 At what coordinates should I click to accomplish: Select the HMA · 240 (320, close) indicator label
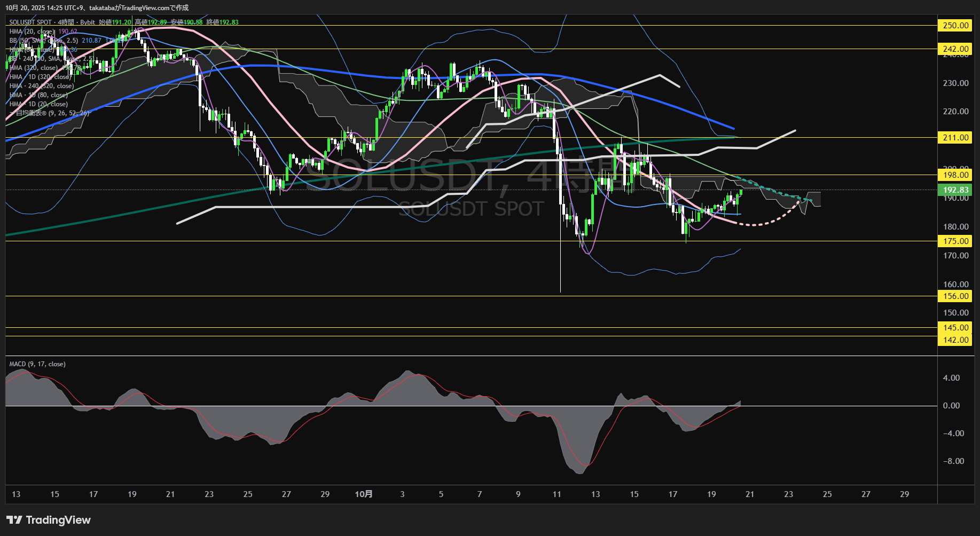(42, 86)
